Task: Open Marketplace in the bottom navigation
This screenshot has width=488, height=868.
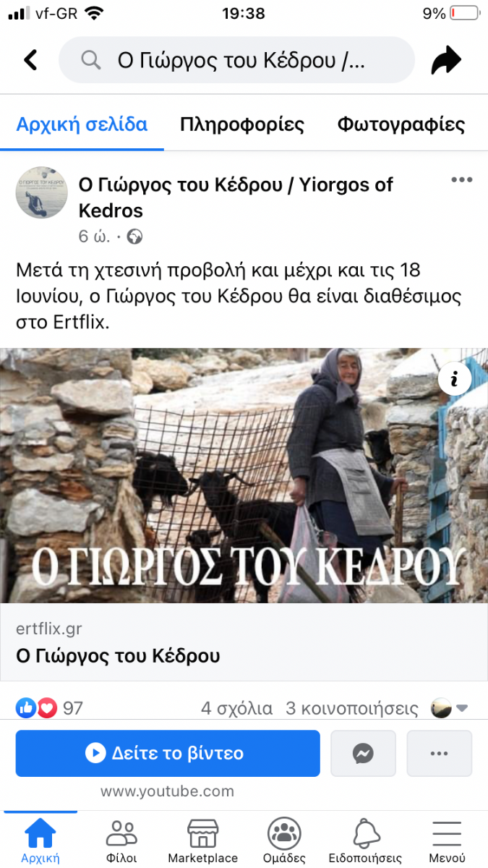Action: (x=202, y=842)
